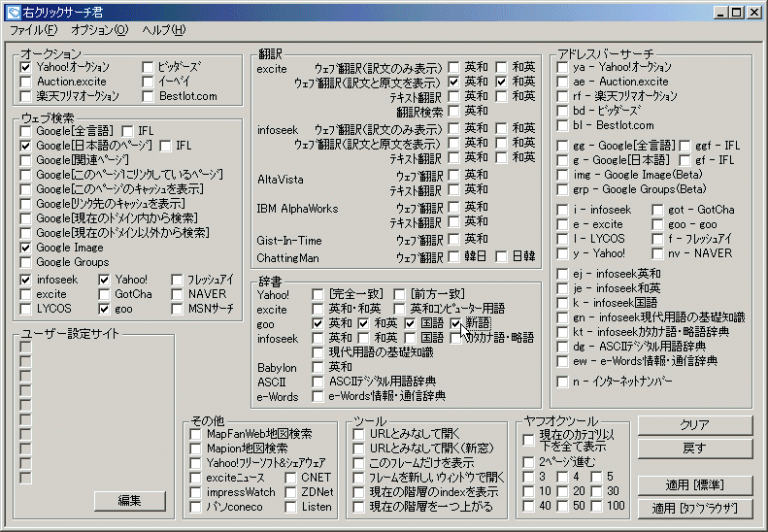The image size is (768, 532).
Task: Enable MSNサーチ checkbox
Action: [177, 309]
